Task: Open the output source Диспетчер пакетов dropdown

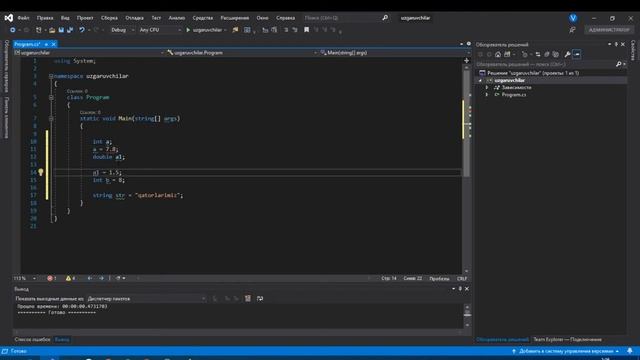Action: coord(146,299)
